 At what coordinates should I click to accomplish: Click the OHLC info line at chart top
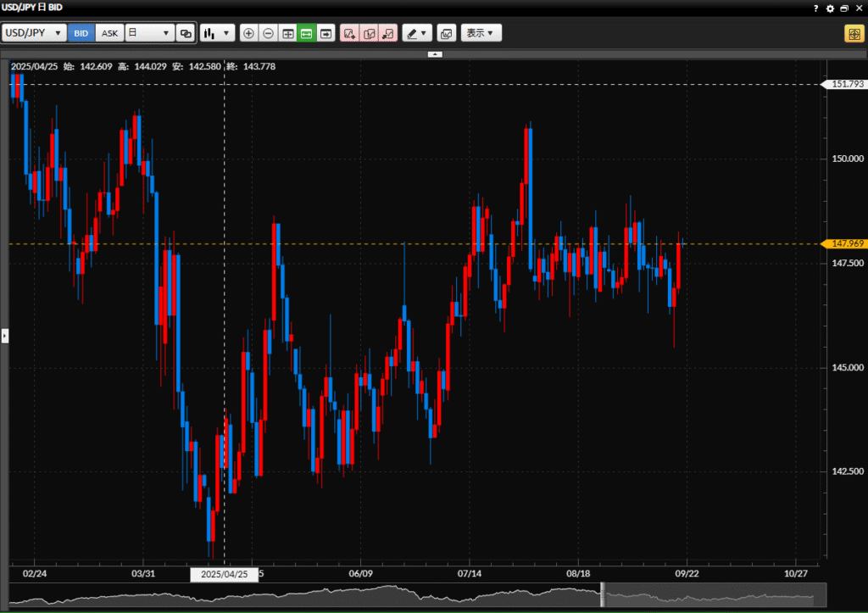142,66
